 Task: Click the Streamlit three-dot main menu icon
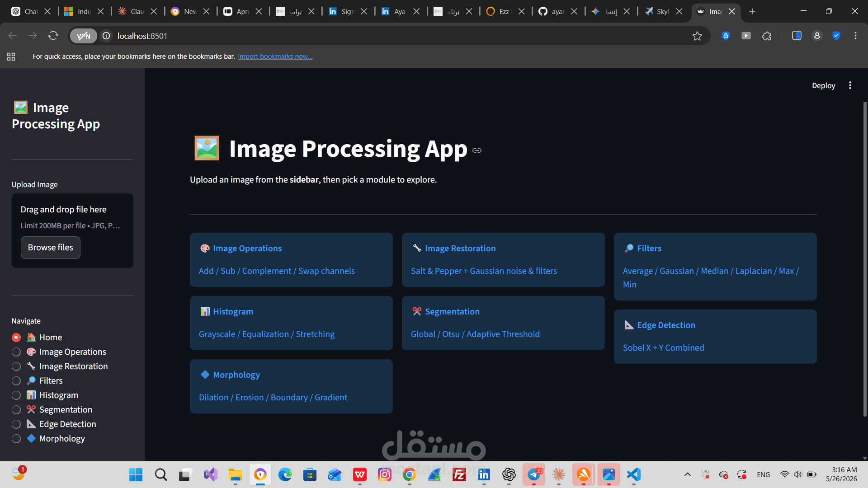850,85
